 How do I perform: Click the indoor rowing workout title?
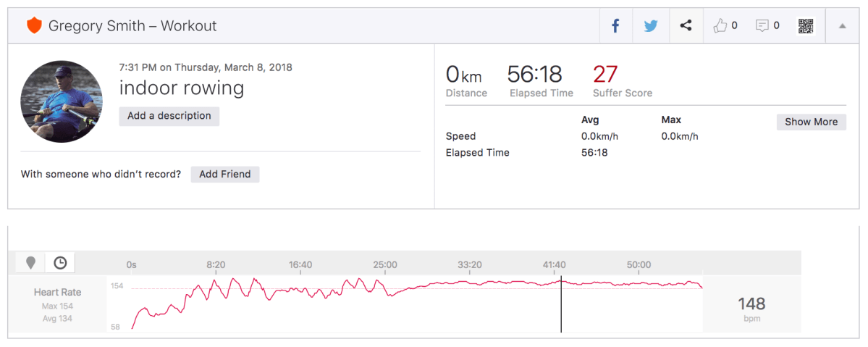coord(182,88)
